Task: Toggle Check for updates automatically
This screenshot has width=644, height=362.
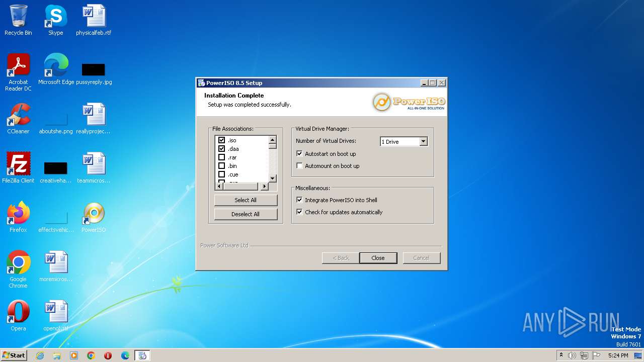Action: tap(299, 212)
